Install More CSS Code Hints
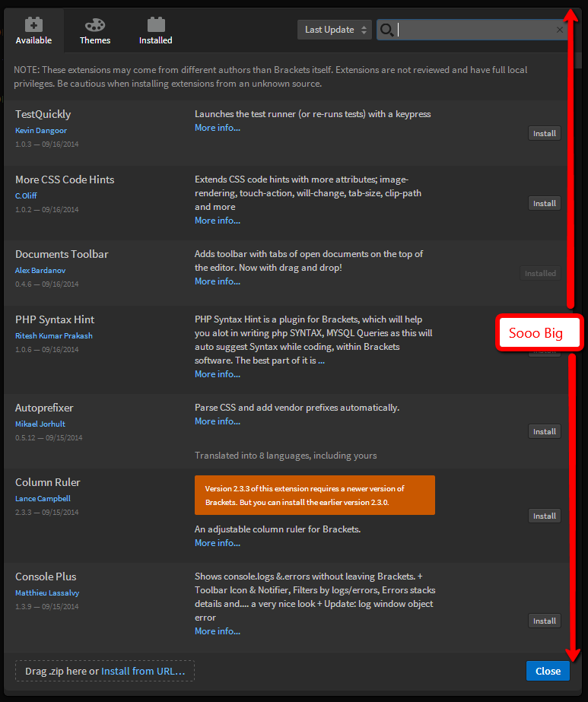 (544, 203)
